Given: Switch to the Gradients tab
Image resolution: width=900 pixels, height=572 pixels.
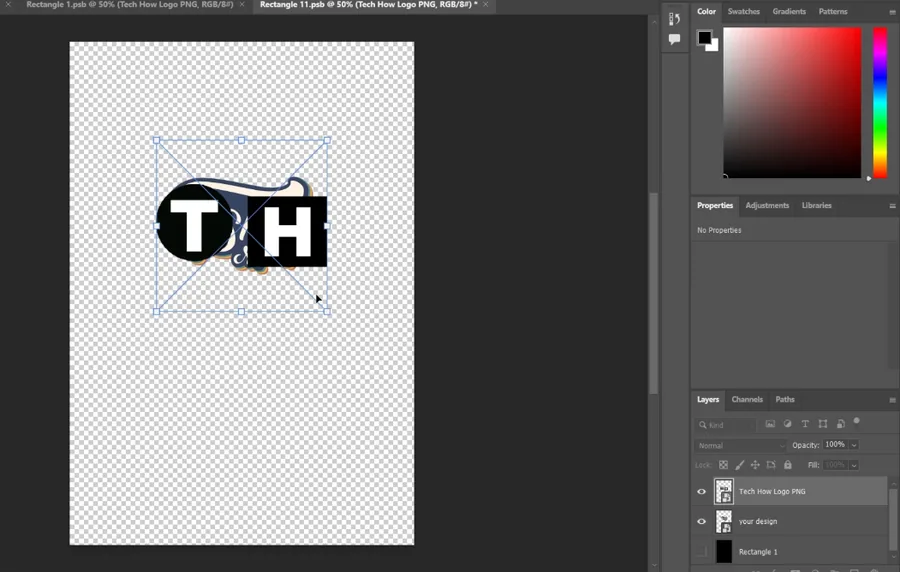Looking at the screenshot, I should point(789,11).
